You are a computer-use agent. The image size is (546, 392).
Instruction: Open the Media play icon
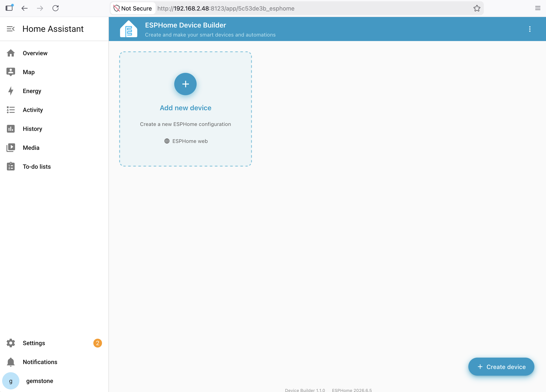pos(11,148)
